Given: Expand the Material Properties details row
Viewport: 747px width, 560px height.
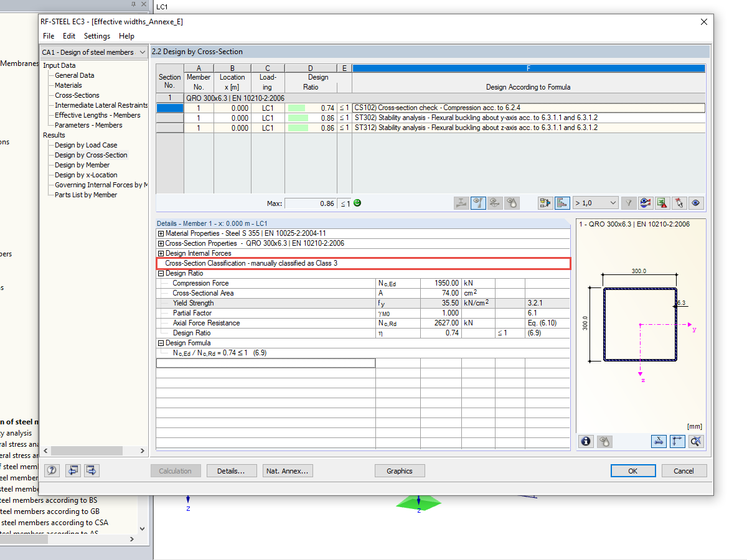Looking at the screenshot, I should [160, 233].
